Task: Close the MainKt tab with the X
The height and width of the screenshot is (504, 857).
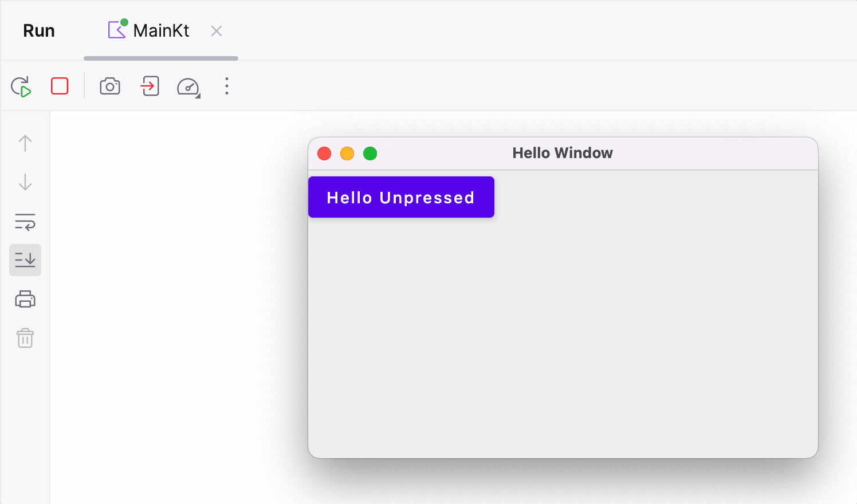Action: tap(216, 31)
